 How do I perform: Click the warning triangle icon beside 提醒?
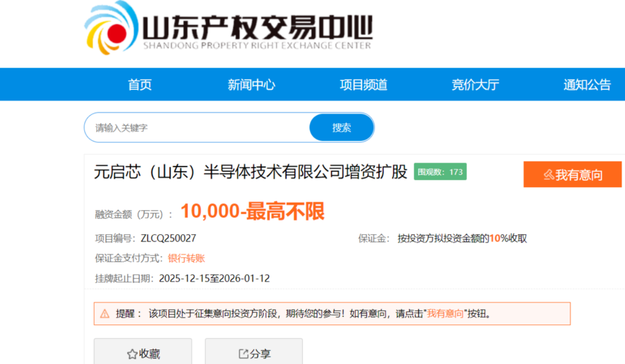[105, 314]
